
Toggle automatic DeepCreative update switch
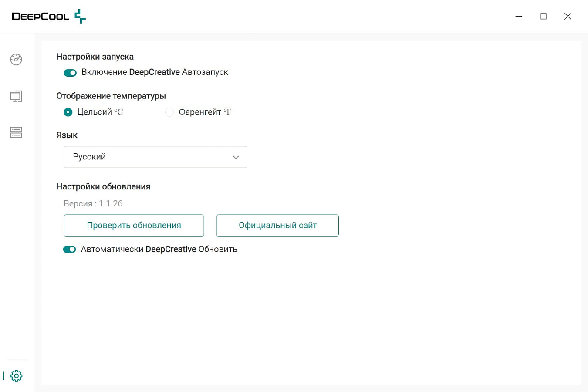pos(70,250)
